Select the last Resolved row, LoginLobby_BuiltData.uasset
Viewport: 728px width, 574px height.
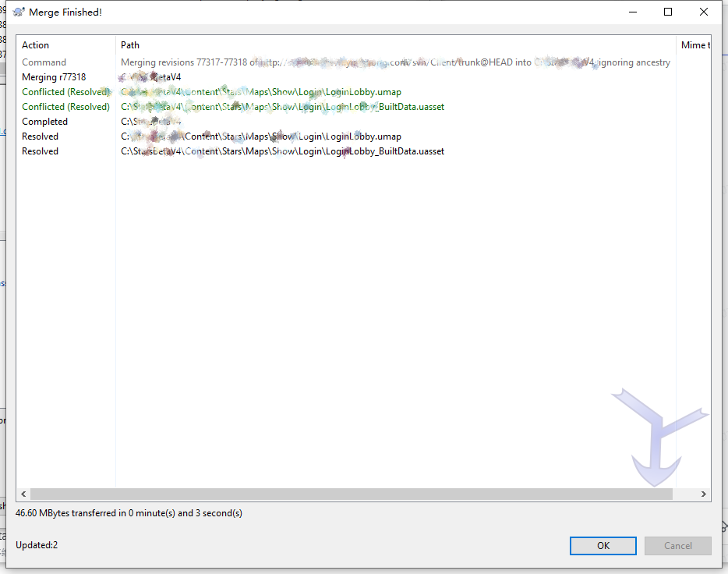41,151
